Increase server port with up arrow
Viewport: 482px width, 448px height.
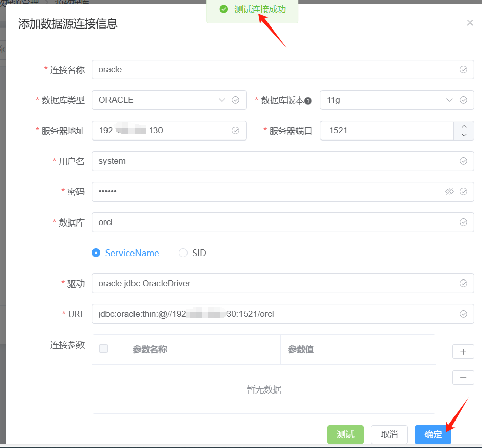[x=464, y=126]
